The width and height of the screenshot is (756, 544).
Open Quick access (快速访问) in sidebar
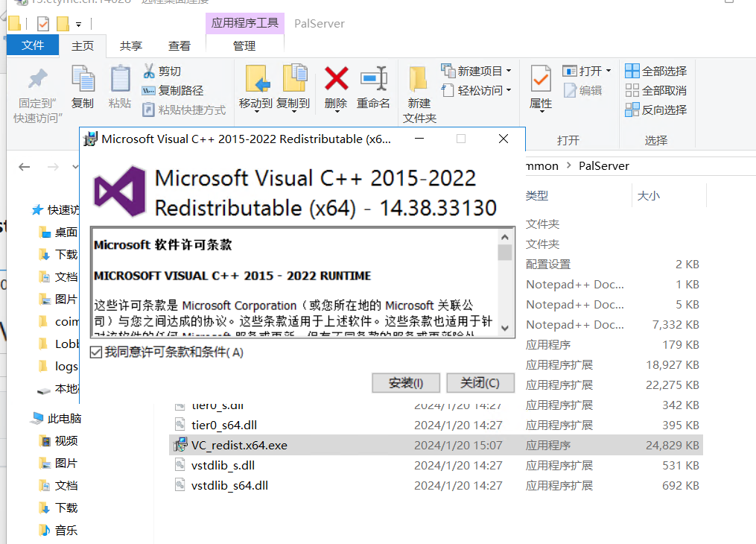[56, 210]
